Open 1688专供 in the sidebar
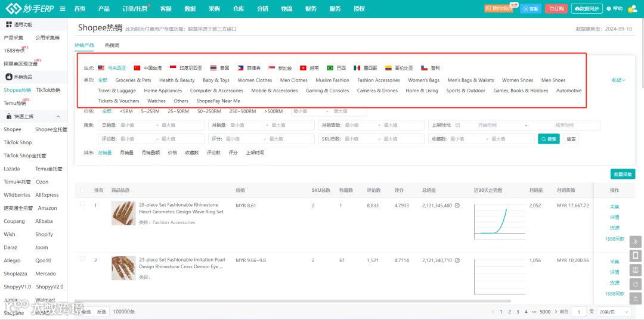The image size is (644, 320). [x=14, y=51]
